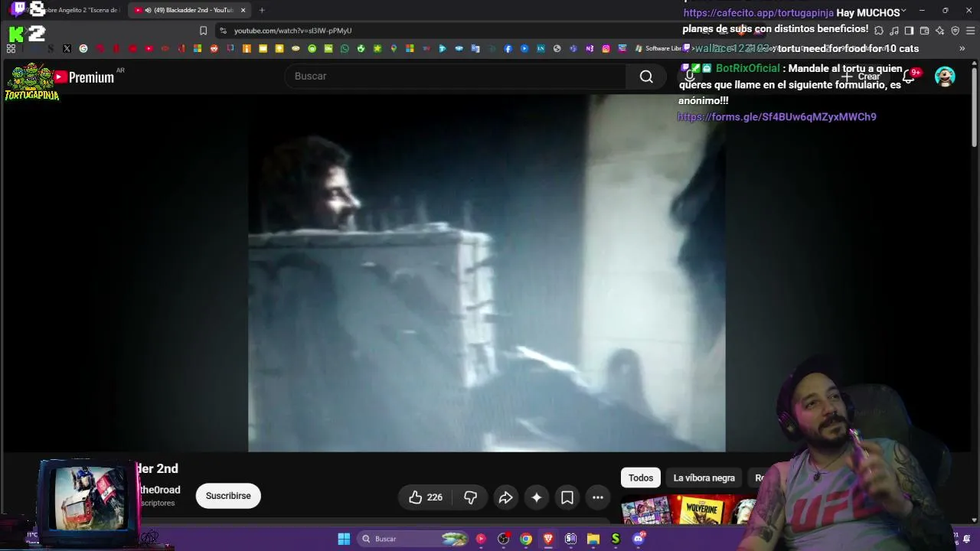The image size is (980, 551).
Task: Click the YouTube search magnifier button
Action: 646,76
